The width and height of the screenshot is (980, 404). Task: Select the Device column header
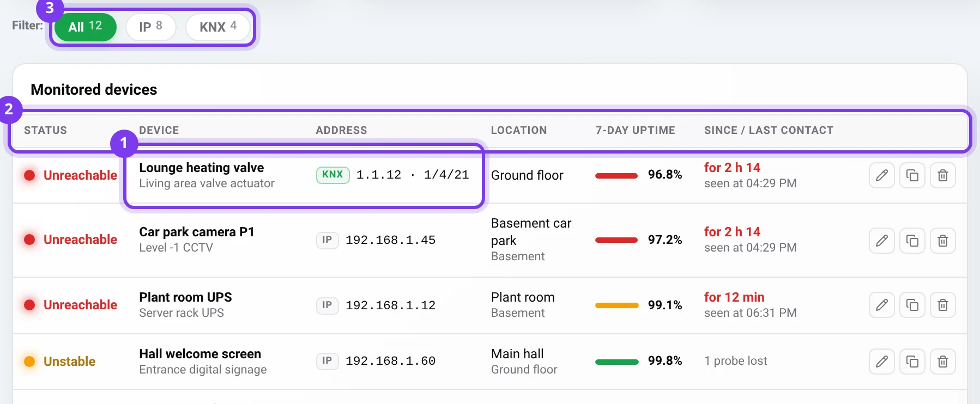(159, 130)
